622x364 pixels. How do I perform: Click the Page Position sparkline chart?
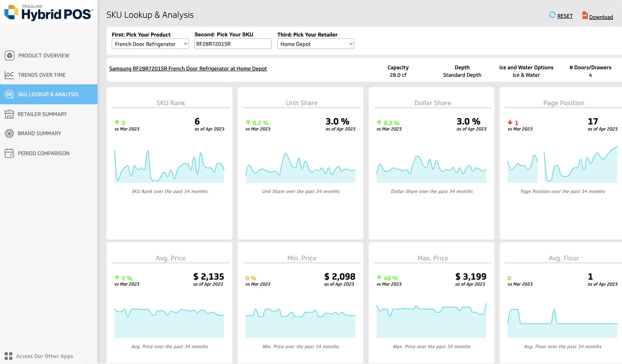563,164
